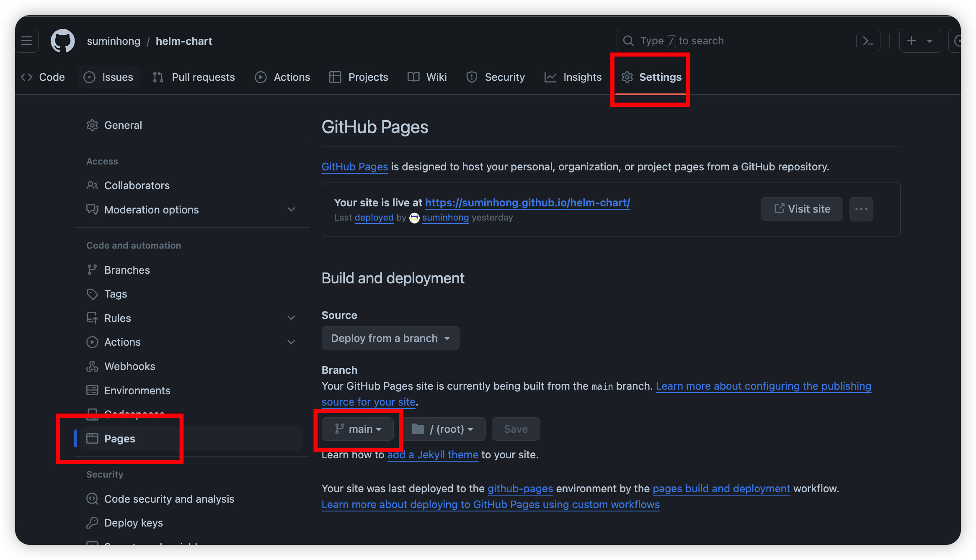976x560 pixels.
Task: Click the plus create-new icon
Action: 911,41
